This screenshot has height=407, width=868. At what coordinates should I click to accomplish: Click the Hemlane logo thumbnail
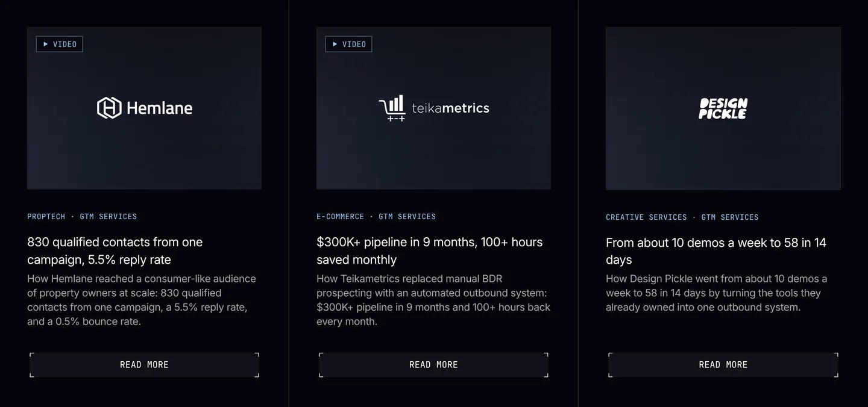[144, 108]
